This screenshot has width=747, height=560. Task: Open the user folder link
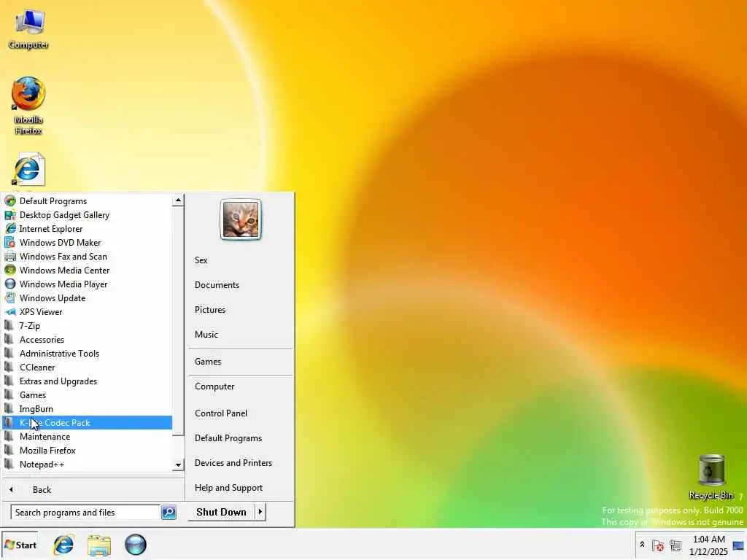(x=240, y=260)
